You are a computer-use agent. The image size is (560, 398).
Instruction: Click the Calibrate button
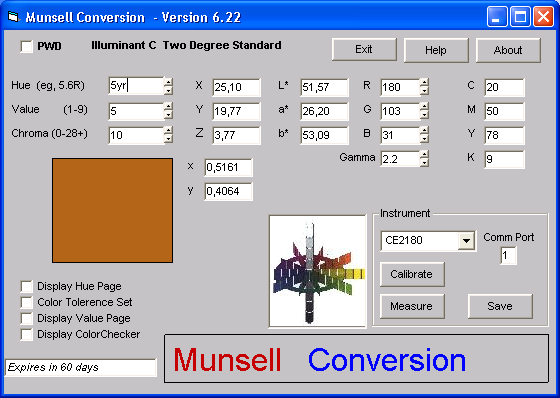point(412,274)
